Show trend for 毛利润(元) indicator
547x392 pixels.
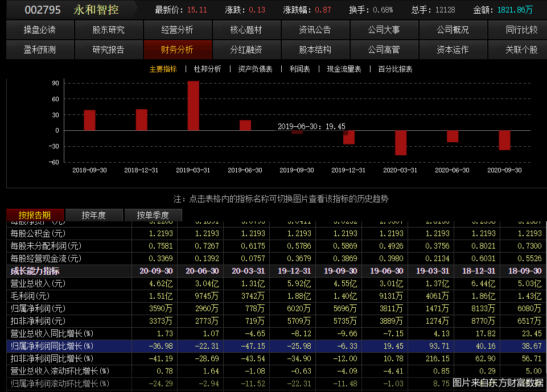pos(30,296)
